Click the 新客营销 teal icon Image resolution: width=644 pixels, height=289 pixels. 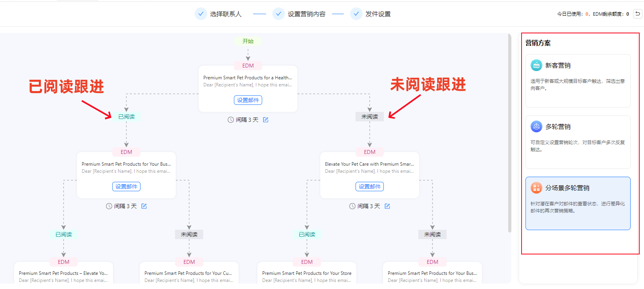click(536, 66)
